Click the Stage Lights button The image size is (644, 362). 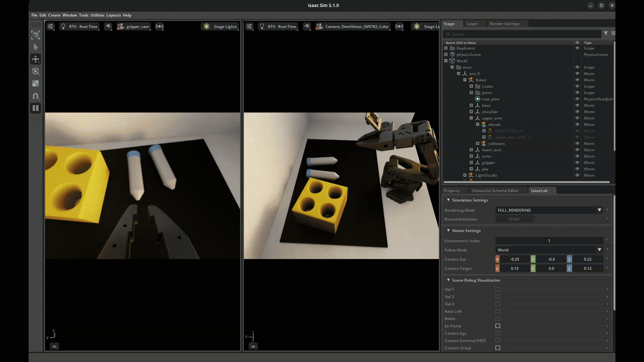pos(219,26)
